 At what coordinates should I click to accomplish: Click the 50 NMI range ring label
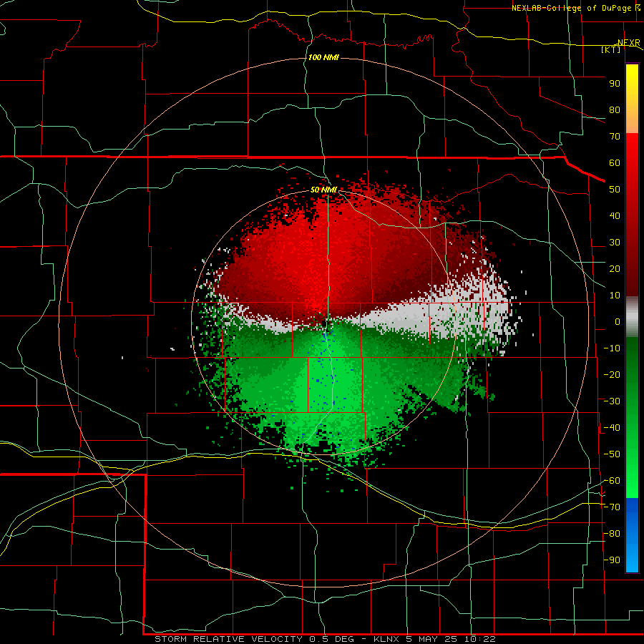[x=323, y=190]
